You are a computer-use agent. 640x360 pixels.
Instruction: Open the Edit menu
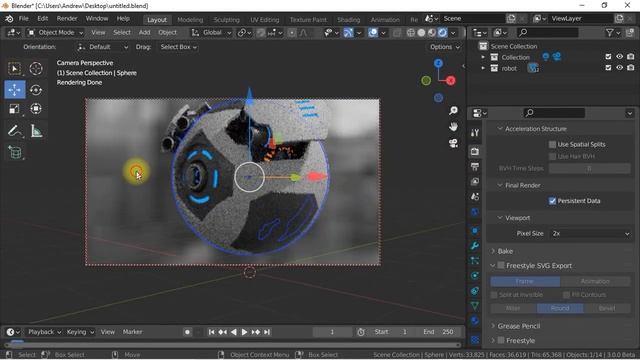[x=42, y=19]
